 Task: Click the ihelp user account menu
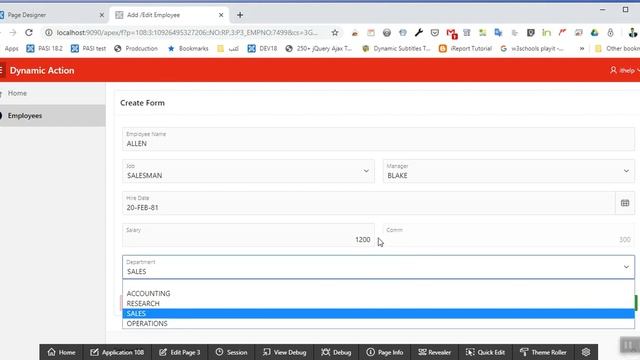click(624, 70)
